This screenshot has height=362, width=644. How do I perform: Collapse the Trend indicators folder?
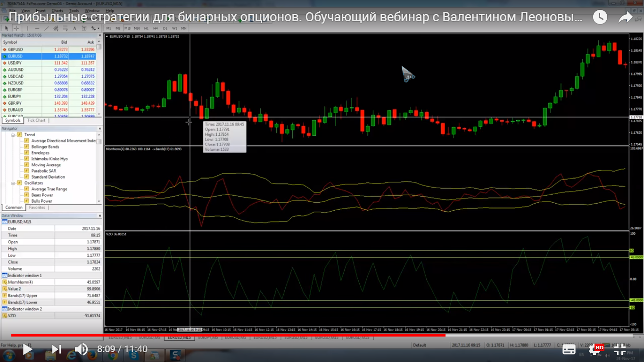pos(13,135)
